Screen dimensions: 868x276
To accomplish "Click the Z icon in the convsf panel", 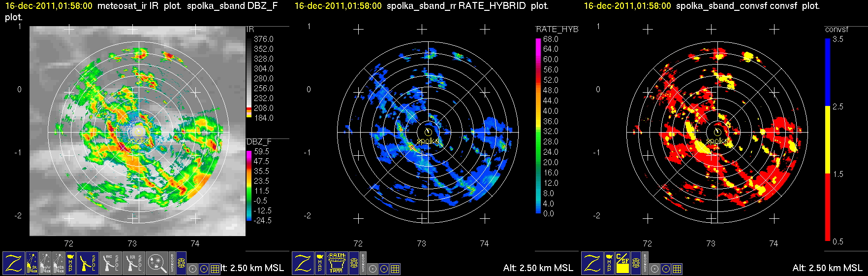I will (x=592, y=263).
